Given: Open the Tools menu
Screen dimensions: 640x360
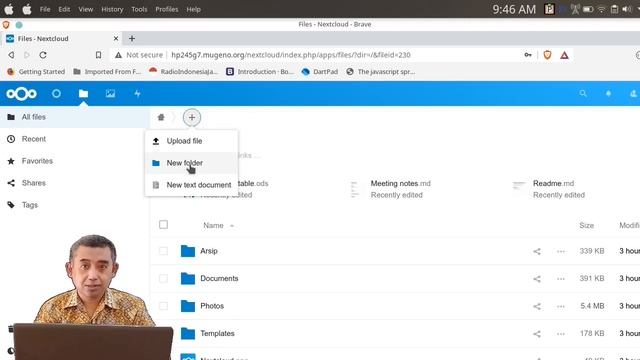Looking at the screenshot, I should 139,9.
